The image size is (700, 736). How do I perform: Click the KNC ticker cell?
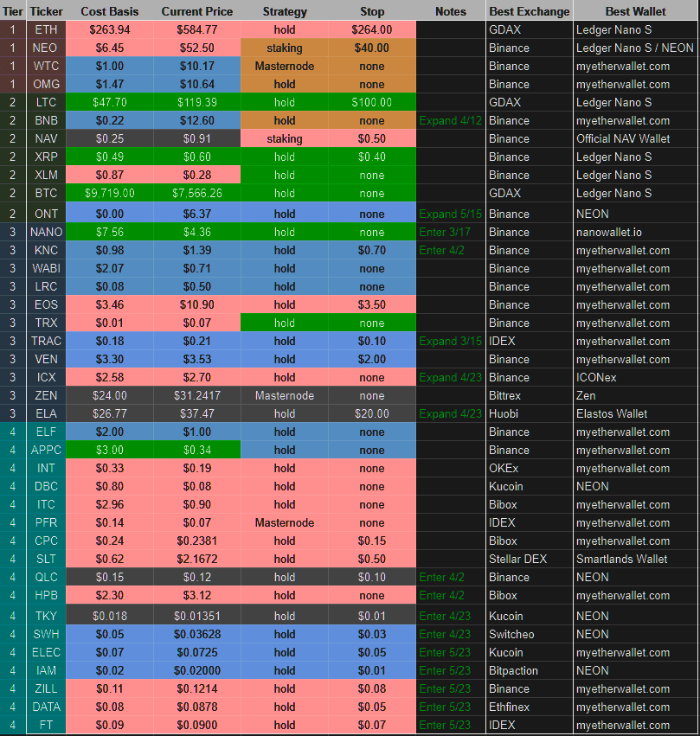[x=46, y=250]
